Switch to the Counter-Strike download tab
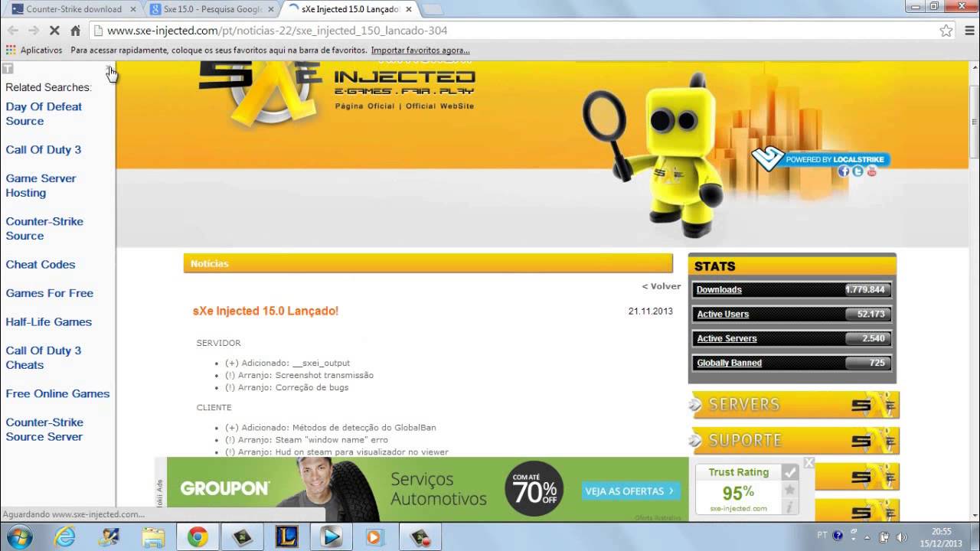The image size is (980, 551). click(x=73, y=9)
